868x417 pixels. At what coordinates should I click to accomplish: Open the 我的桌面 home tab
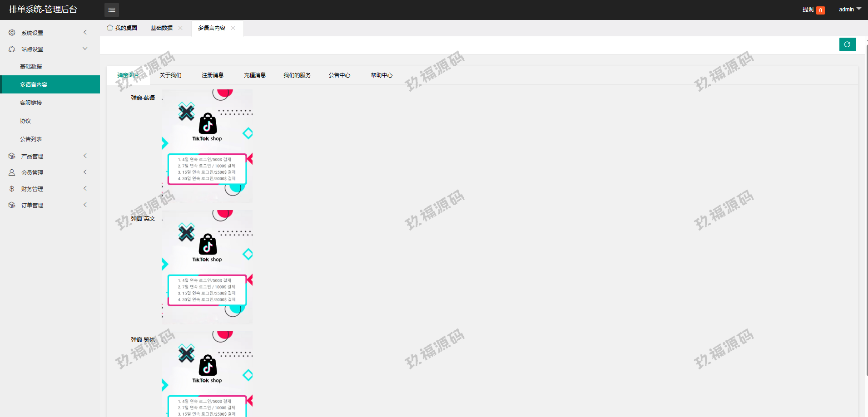[122, 28]
